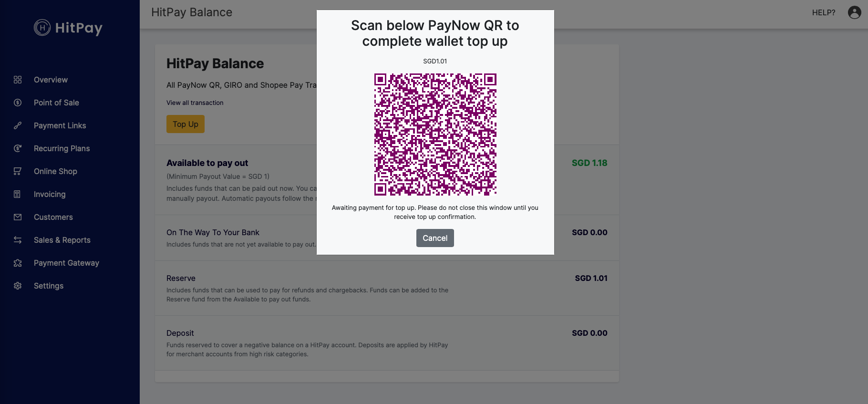Viewport: 868px width, 404px height.
Task: Click the HitPay logo
Action: (68, 28)
